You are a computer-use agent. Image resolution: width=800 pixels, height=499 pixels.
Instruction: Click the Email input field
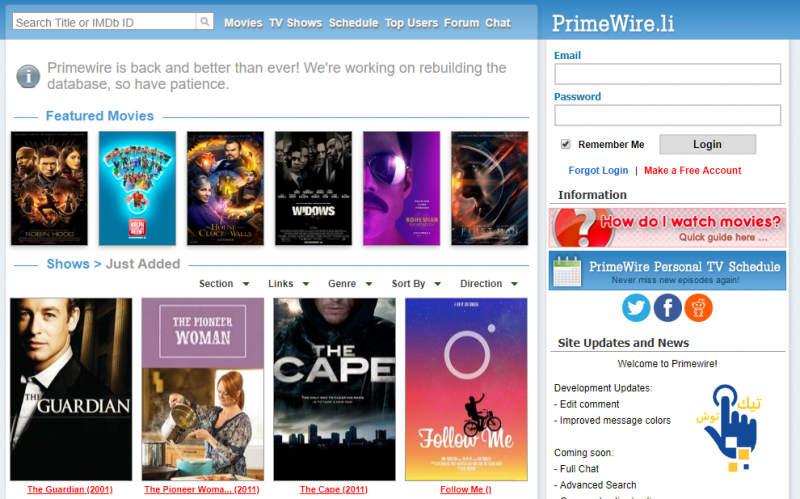(667, 74)
